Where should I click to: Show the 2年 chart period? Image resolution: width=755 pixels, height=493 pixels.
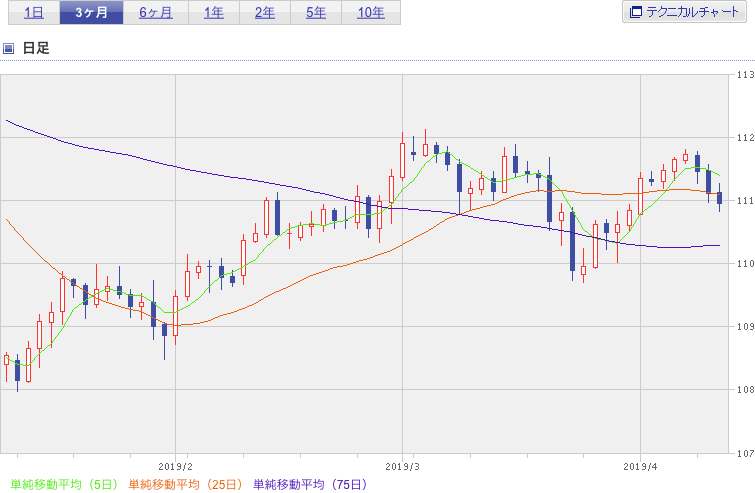tap(265, 13)
